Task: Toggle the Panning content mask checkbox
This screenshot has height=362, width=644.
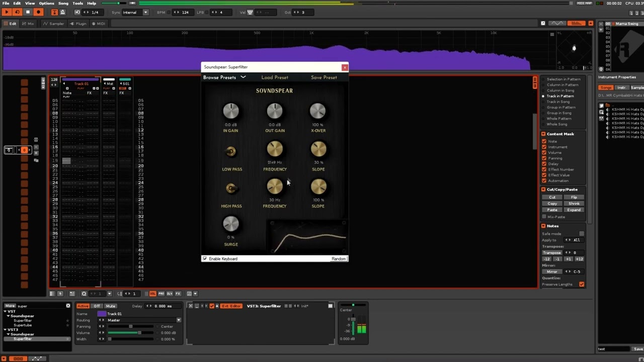Action: pos(544,158)
